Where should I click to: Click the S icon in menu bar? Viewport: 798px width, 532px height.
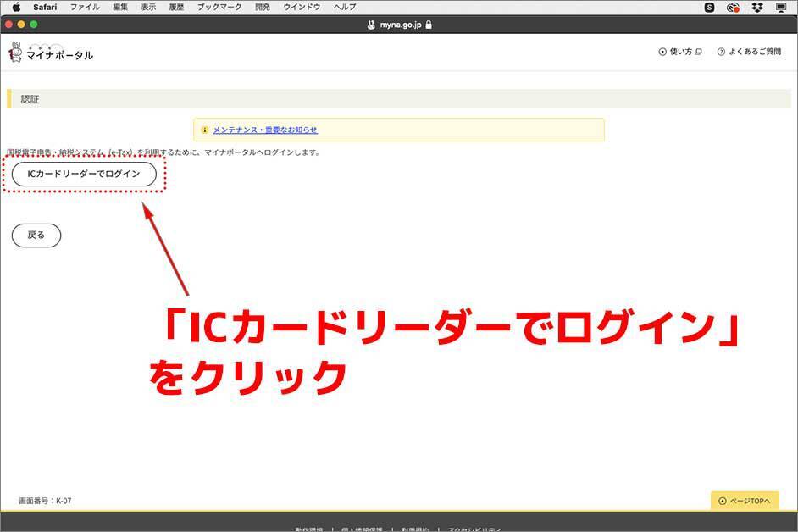click(x=710, y=7)
